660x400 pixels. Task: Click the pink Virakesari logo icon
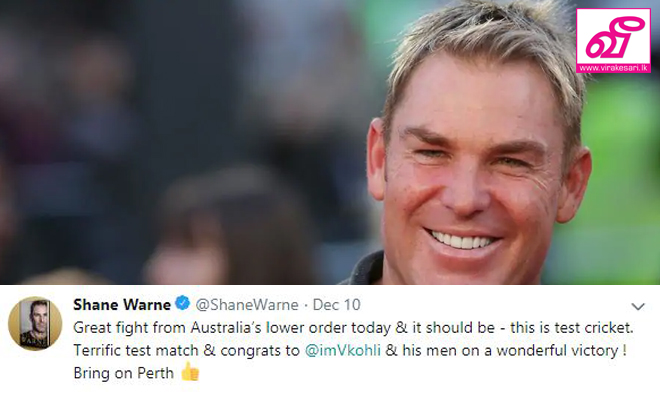613,40
